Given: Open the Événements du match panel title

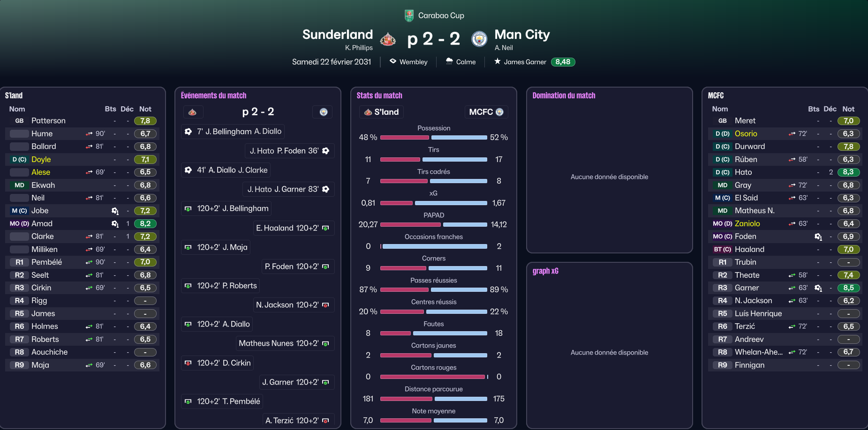Looking at the screenshot, I should pos(213,96).
